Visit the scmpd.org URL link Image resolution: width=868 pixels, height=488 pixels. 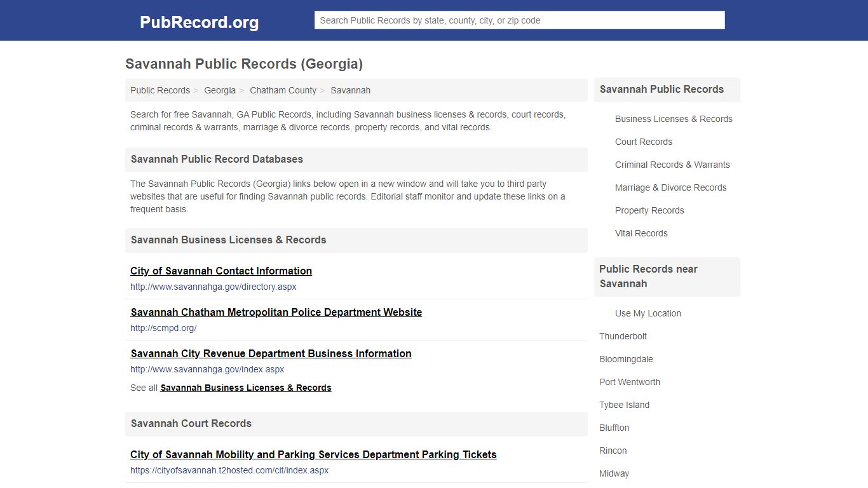(163, 328)
